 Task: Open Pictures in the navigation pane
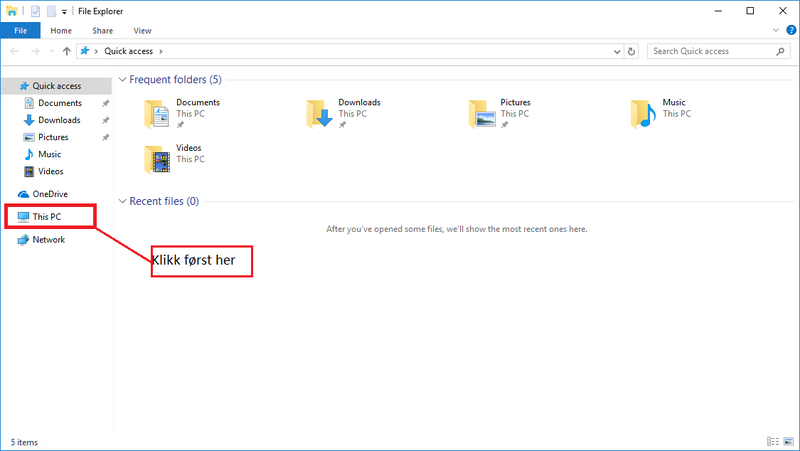coord(53,137)
